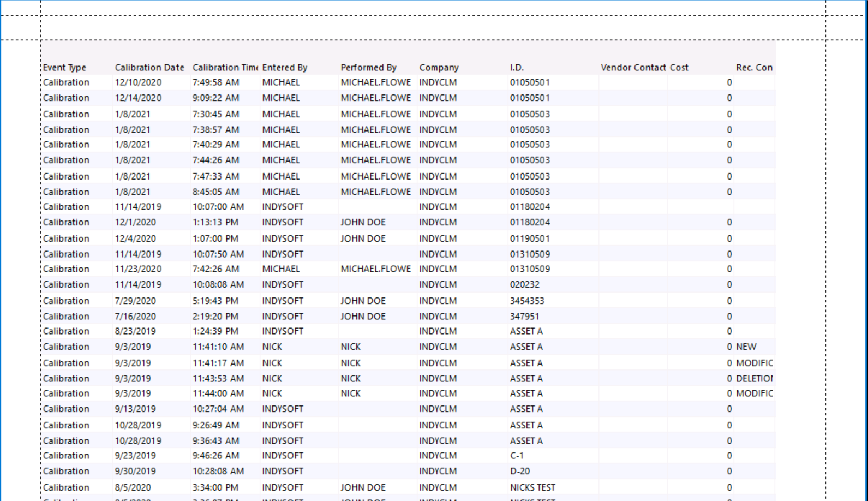Click the I.D. column header

(517, 68)
